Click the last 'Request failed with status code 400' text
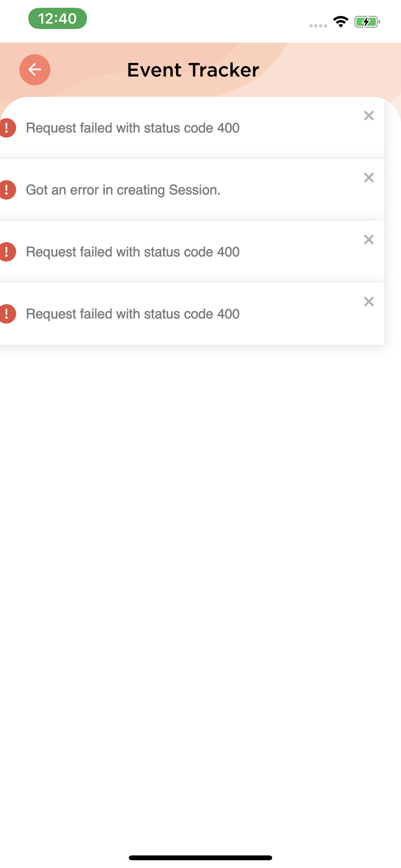The width and height of the screenshot is (401, 868). point(133,314)
